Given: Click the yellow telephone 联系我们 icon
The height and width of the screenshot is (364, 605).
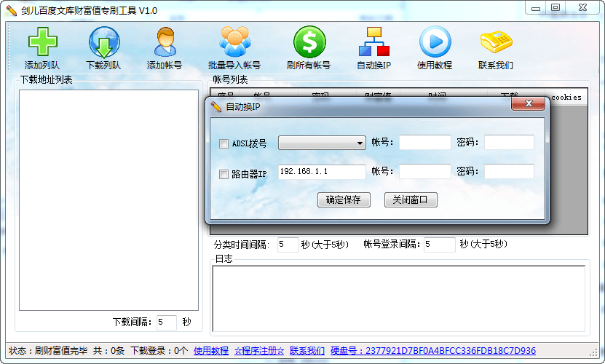Looking at the screenshot, I should [x=497, y=41].
